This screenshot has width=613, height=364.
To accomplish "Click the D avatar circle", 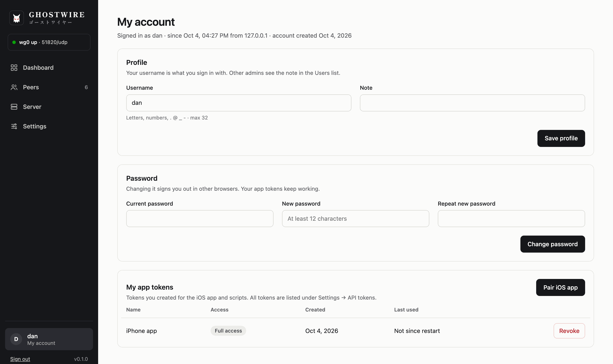I will [16, 339].
